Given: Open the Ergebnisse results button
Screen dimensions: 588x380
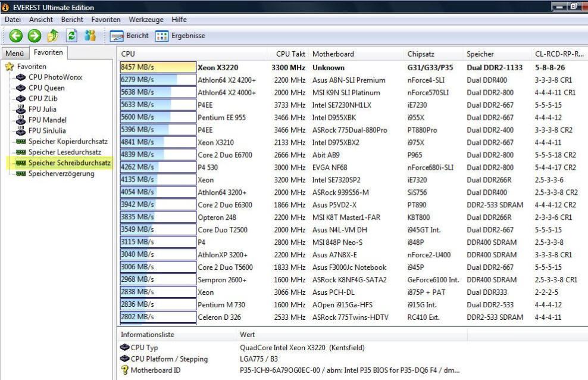Looking at the screenshot, I should coord(180,36).
